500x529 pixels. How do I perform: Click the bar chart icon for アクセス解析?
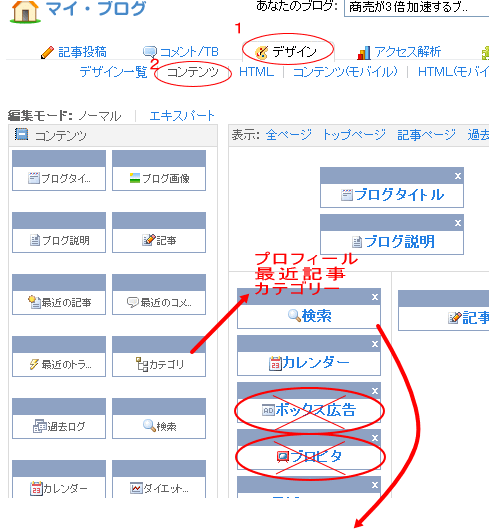click(x=364, y=53)
